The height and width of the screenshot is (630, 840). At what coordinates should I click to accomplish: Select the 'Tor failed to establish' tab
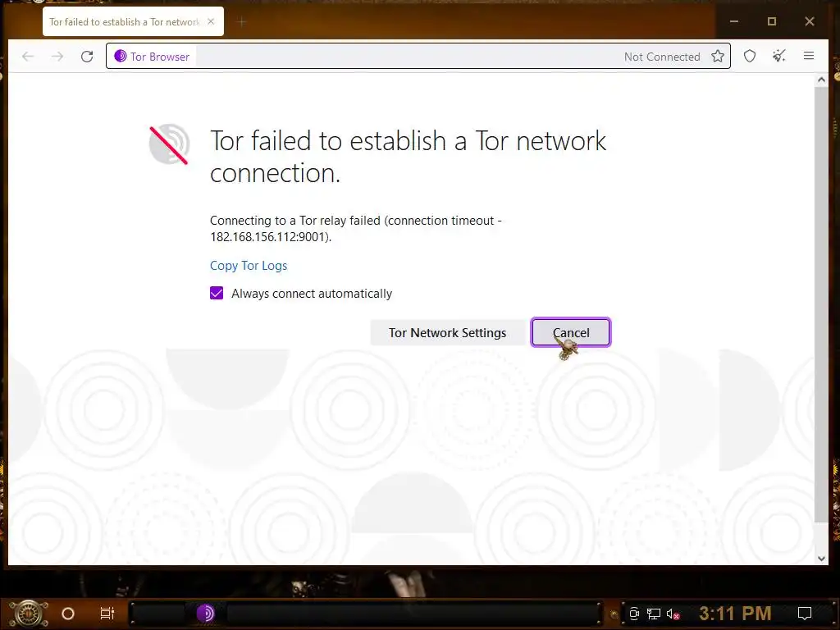[133, 21]
